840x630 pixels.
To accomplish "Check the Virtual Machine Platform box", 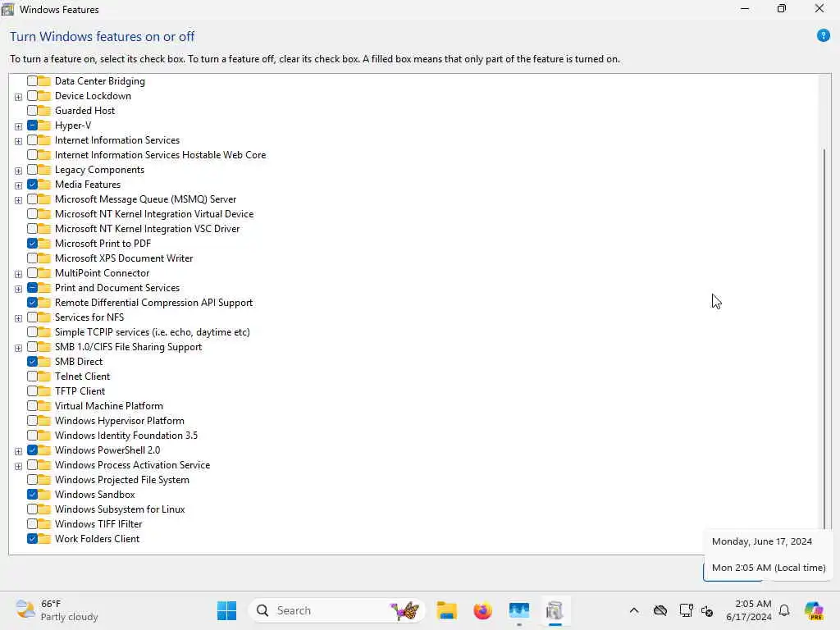I will coord(32,406).
